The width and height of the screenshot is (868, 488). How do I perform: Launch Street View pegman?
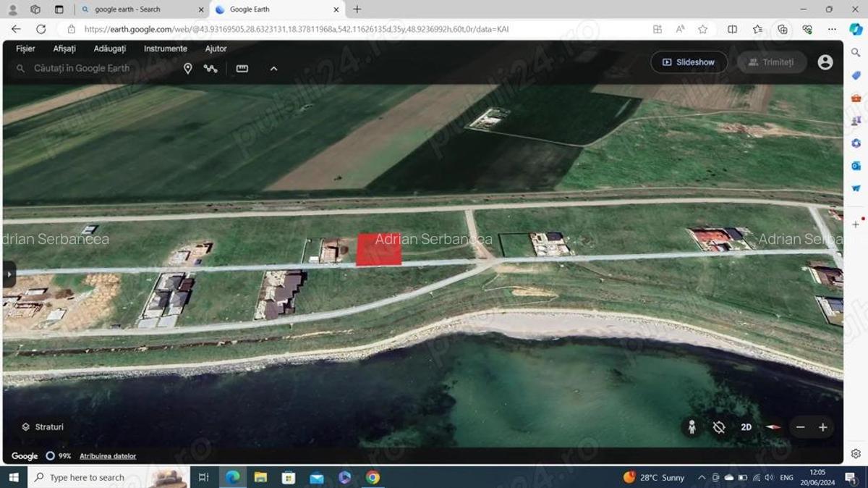[x=692, y=427]
